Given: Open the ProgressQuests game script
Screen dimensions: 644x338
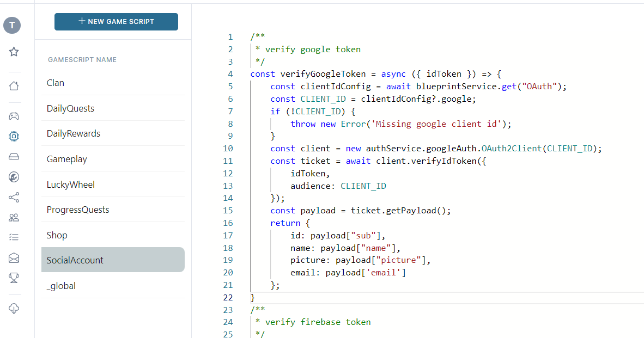Looking at the screenshot, I should point(113,210).
